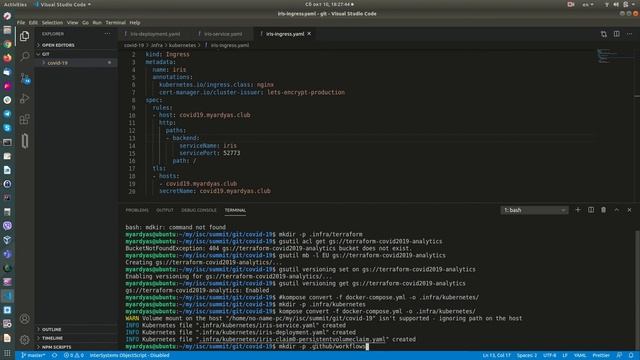Open the Help menu
Screen dimensions: 640x360
pyautogui.click(x=135, y=23)
